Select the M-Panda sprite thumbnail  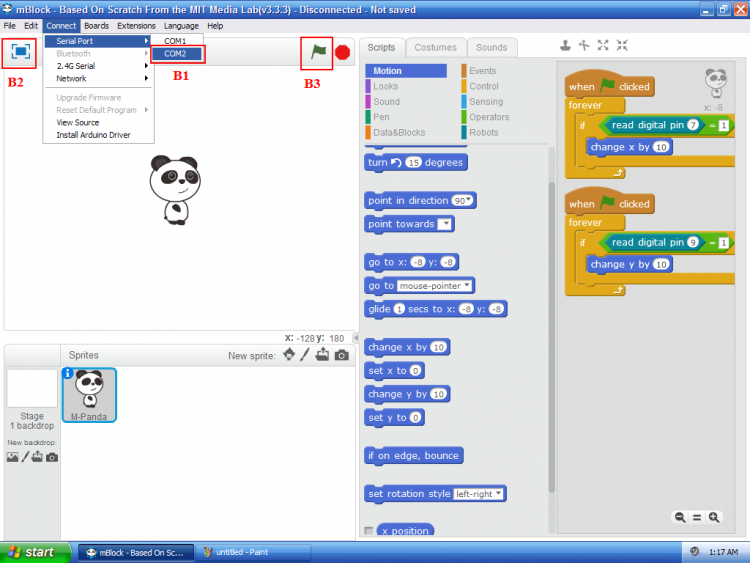(89, 395)
